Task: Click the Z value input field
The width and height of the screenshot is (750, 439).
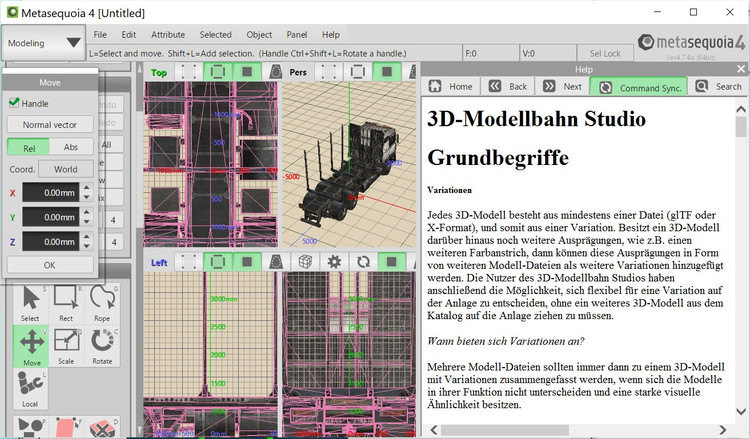Action: point(51,241)
